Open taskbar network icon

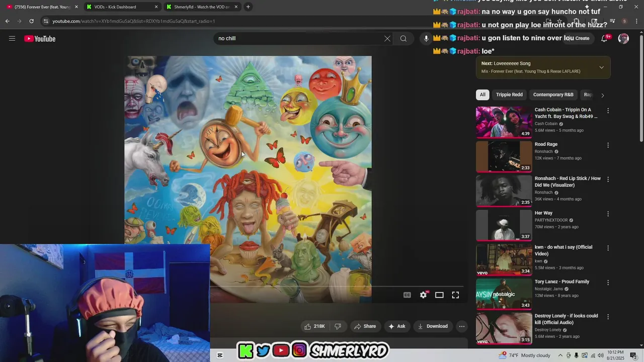(592, 355)
